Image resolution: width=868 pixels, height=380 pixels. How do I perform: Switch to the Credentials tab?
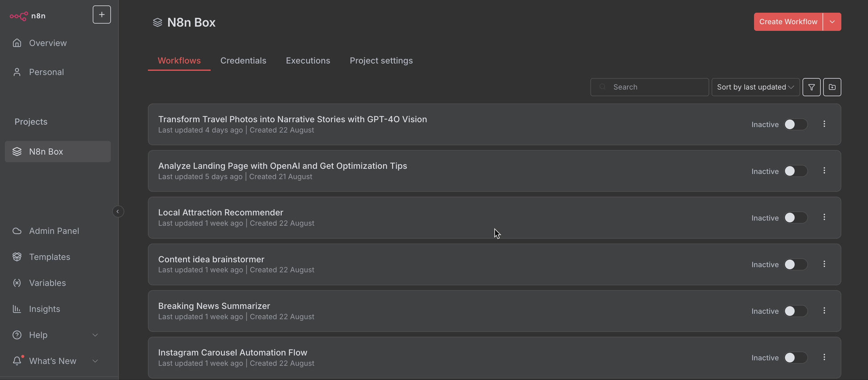click(x=243, y=61)
